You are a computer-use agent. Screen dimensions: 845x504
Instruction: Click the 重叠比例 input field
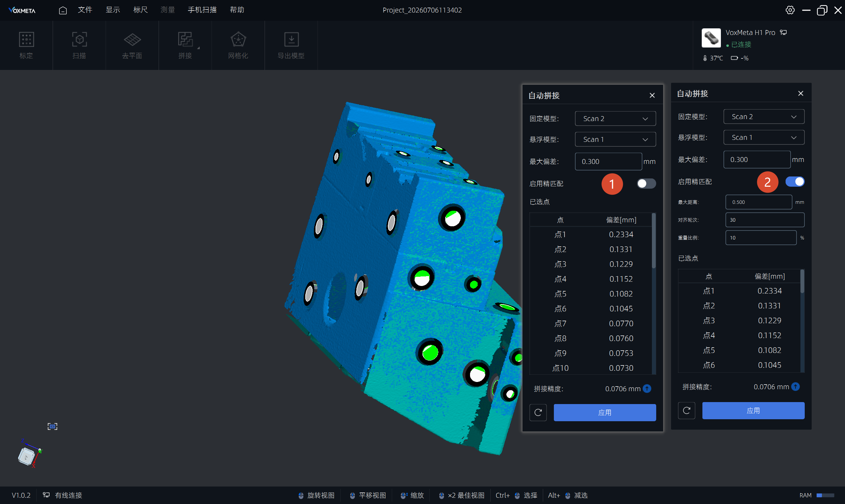(761, 238)
